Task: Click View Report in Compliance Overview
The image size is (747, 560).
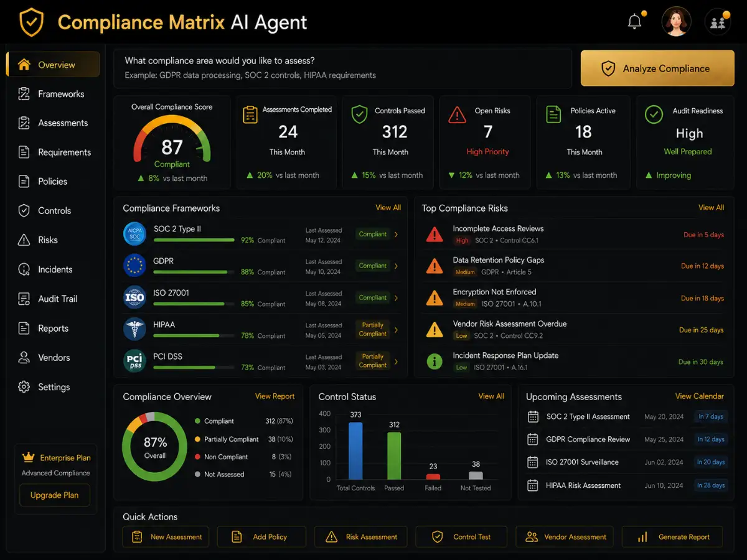Action: pos(275,396)
